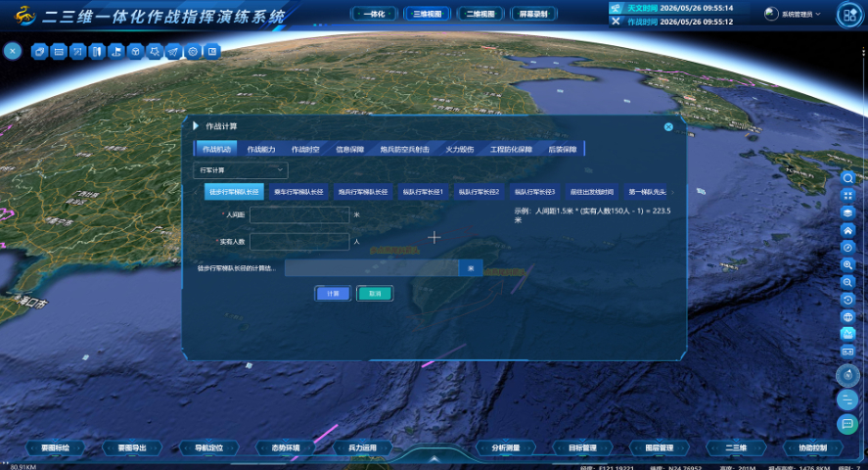The width and height of the screenshot is (868, 470).
Task: Switch to the 工程防化保障 tab
Action: (511, 149)
